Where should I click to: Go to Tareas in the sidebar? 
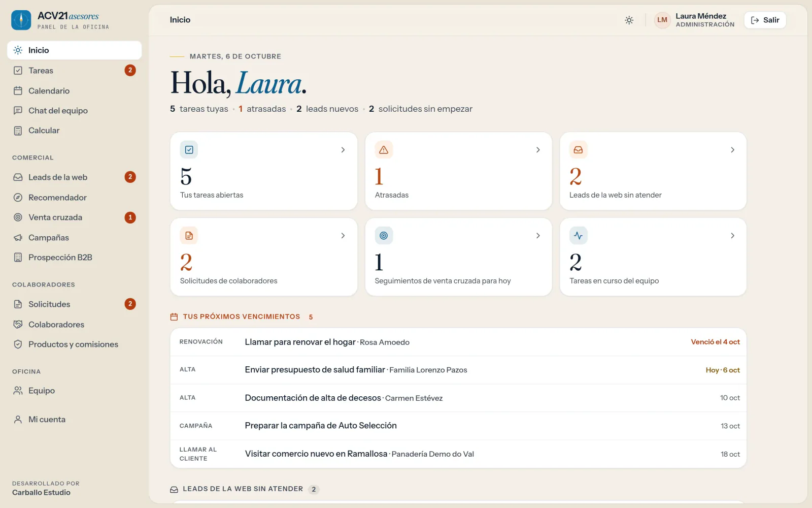coord(75,71)
